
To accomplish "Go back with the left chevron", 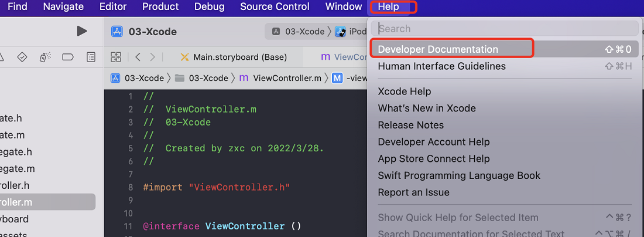I will (x=138, y=57).
